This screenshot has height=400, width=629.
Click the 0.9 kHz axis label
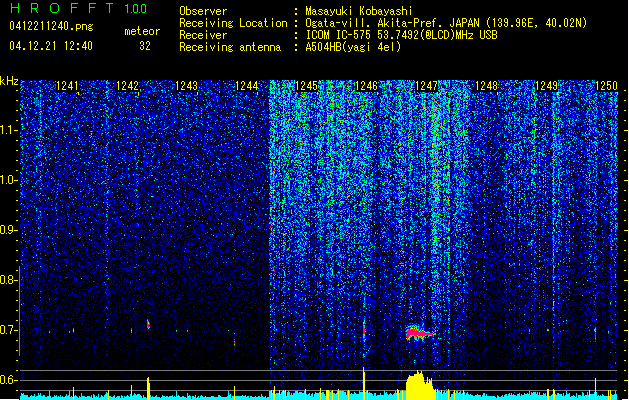pyautogui.click(x=9, y=230)
